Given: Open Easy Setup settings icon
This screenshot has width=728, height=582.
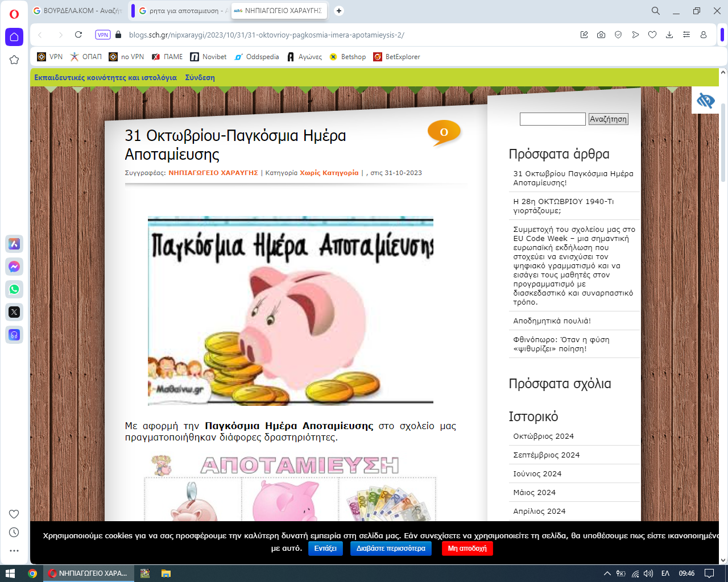Looking at the screenshot, I should tap(686, 35).
